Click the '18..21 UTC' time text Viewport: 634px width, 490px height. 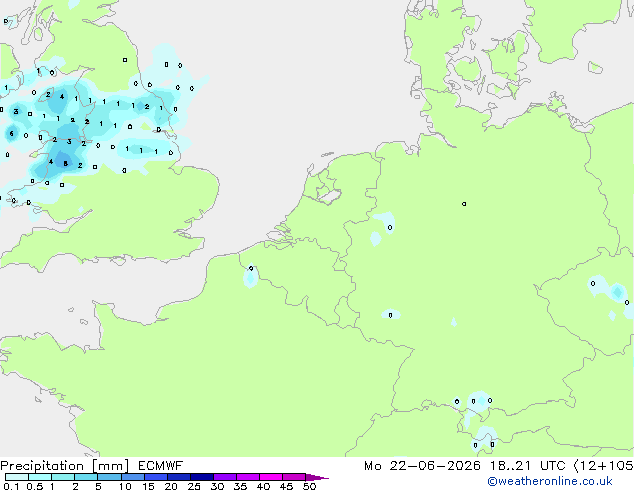tap(527, 466)
